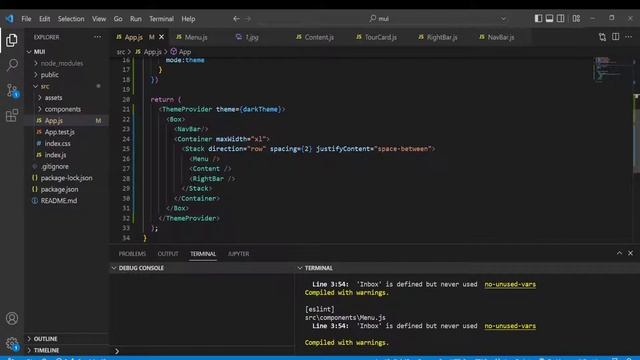
Task: Open the Run menu
Action: pos(136,19)
